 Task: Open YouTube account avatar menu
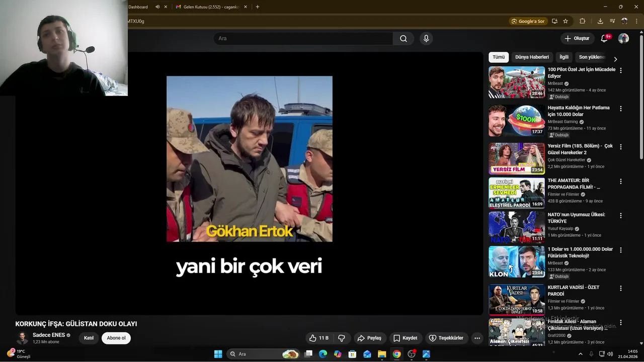coord(623,39)
